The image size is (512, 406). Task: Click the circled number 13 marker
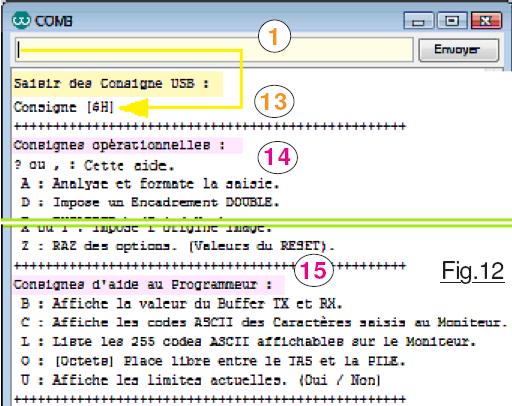[x=274, y=101]
